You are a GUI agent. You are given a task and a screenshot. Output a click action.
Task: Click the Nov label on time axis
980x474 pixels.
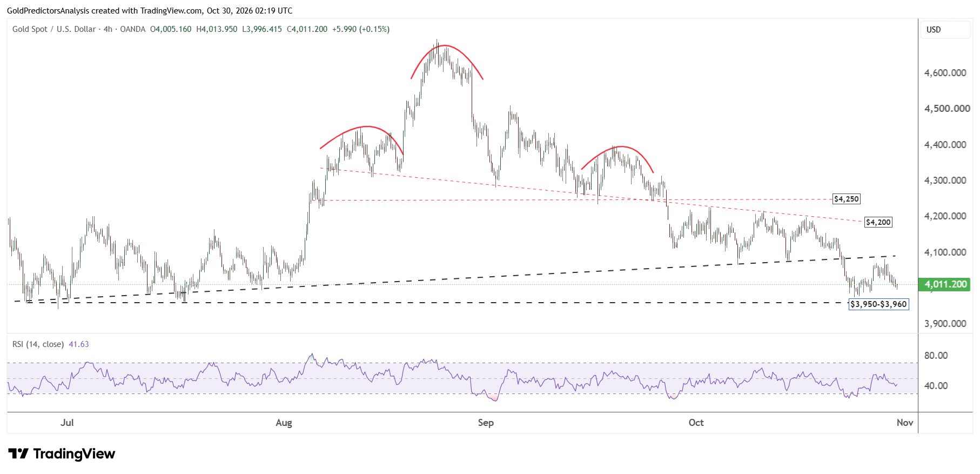click(x=905, y=423)
